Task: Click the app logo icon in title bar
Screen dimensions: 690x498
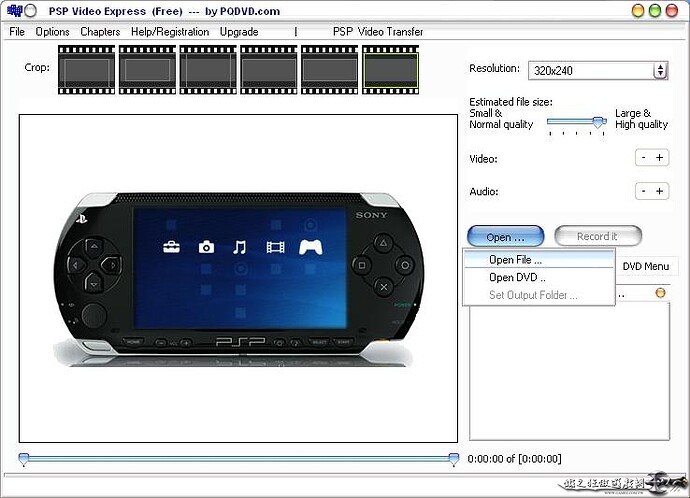Action: point(15,11)
